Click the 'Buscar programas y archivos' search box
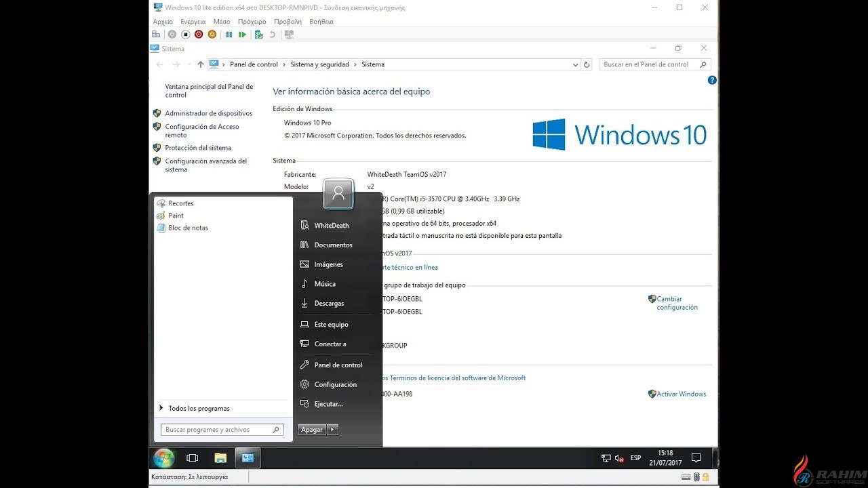Image resolution: width=868 pixels, height=488 pixels. click(222, 430)
